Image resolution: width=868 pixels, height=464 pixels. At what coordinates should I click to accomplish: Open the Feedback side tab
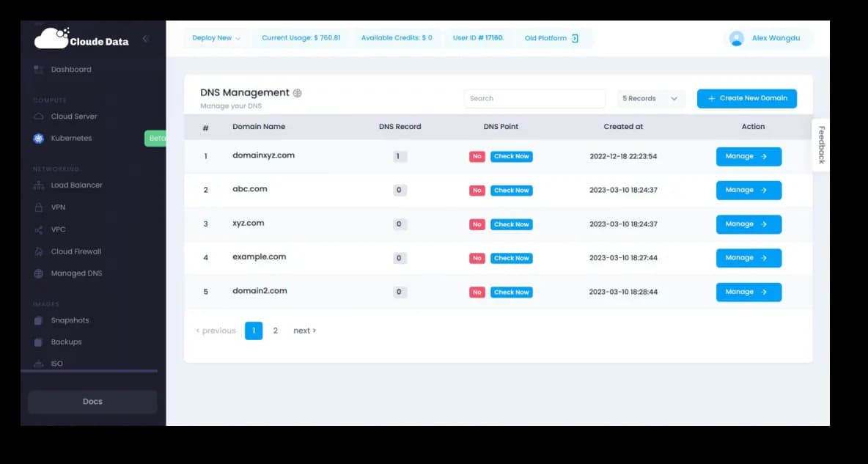[821, 145]
